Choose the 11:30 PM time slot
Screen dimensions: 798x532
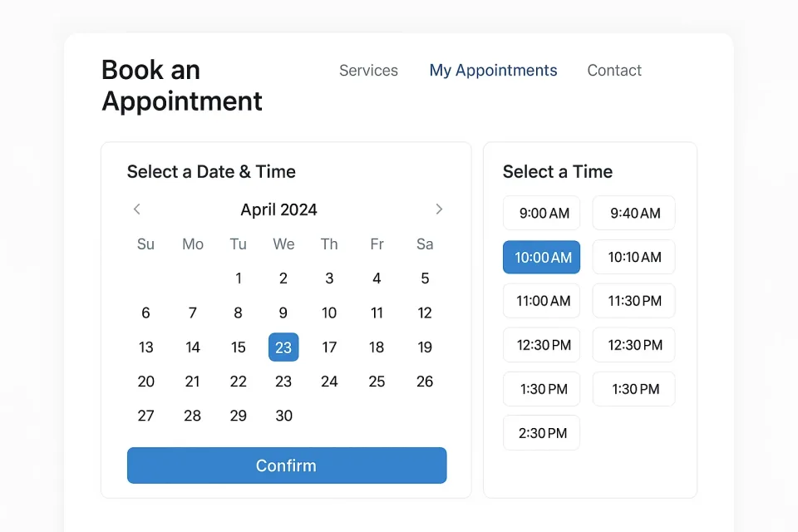pyautogui.click(x=634, y=301)
